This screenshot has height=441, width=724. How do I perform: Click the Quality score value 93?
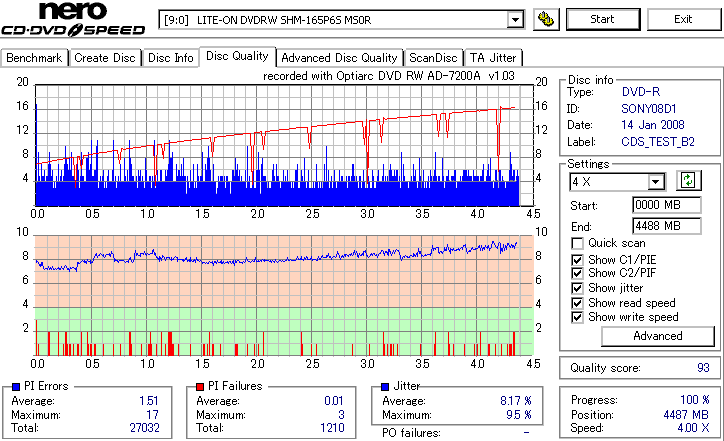pyautogui.click(x=703, y=368)
